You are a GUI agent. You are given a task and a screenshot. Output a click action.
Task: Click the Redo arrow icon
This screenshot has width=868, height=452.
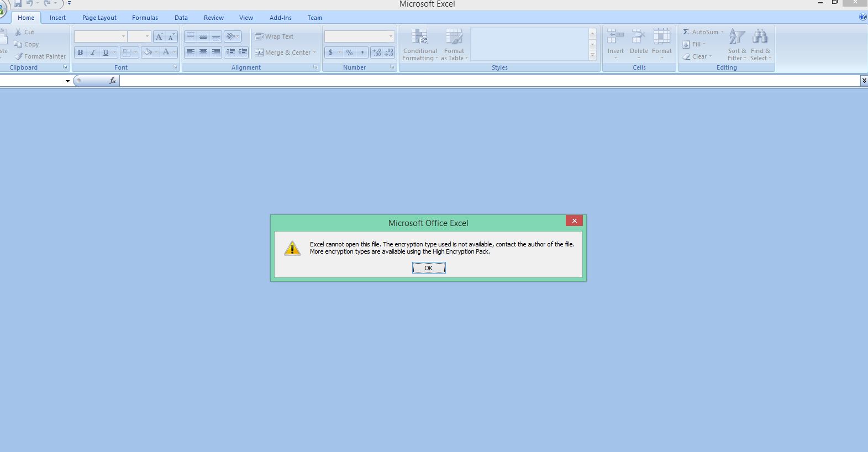[x=48, y=3]
